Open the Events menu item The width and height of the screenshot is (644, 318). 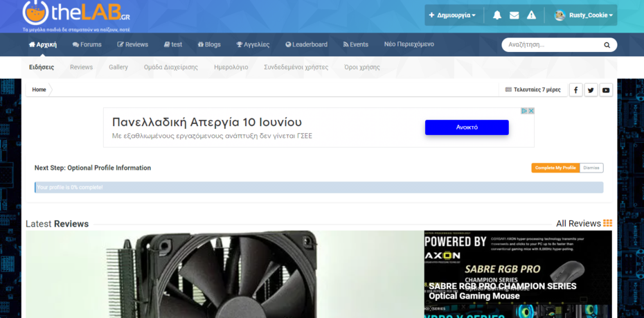coord(356,44)
